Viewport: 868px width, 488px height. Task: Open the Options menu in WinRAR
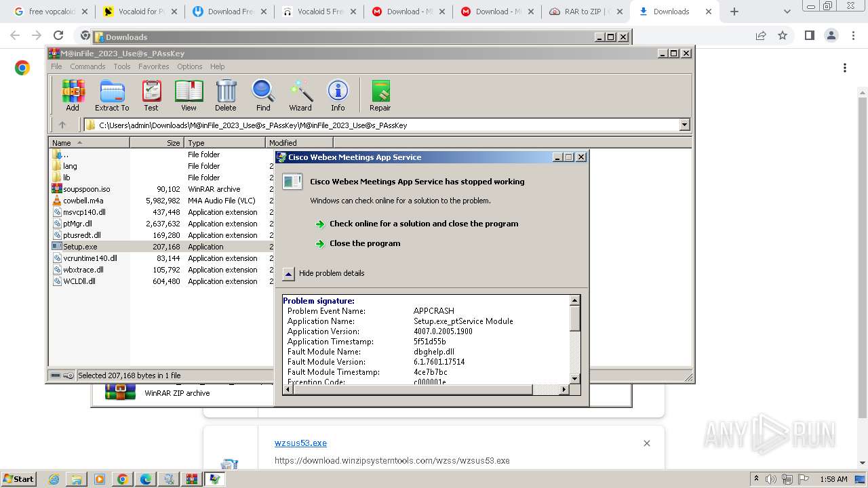(x=190, y=66)
